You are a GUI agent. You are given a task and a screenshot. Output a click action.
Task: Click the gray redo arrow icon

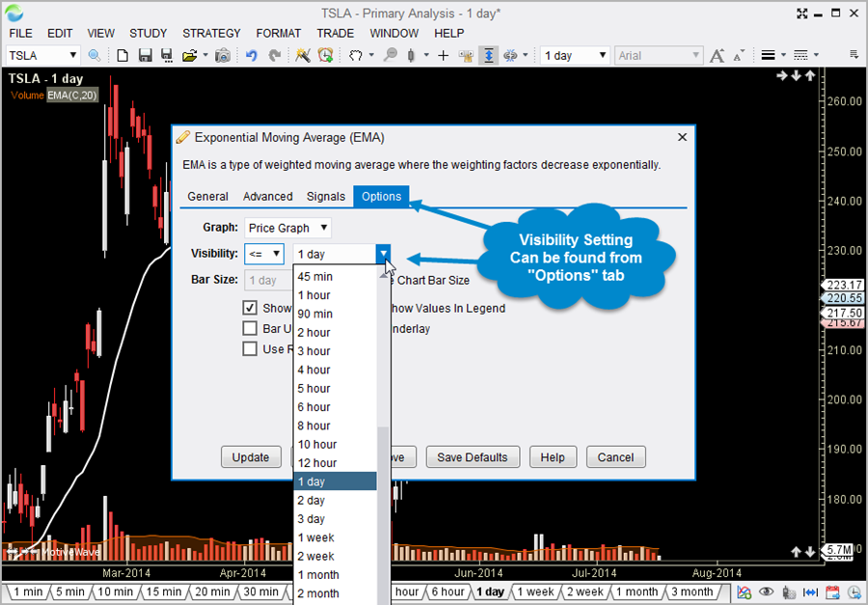click(274, 55)
